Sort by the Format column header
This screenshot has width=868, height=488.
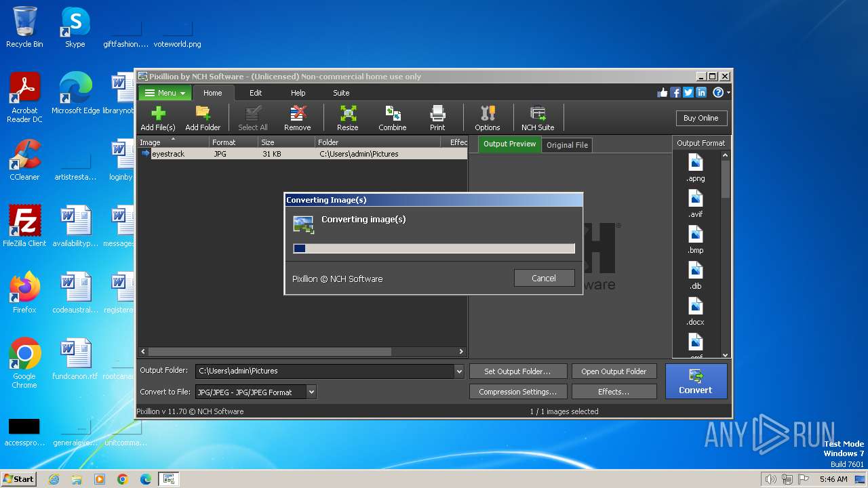(x=234, y=142)
